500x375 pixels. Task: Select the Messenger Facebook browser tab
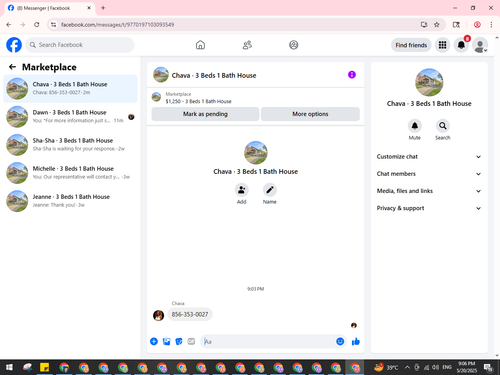pos(50,8)
